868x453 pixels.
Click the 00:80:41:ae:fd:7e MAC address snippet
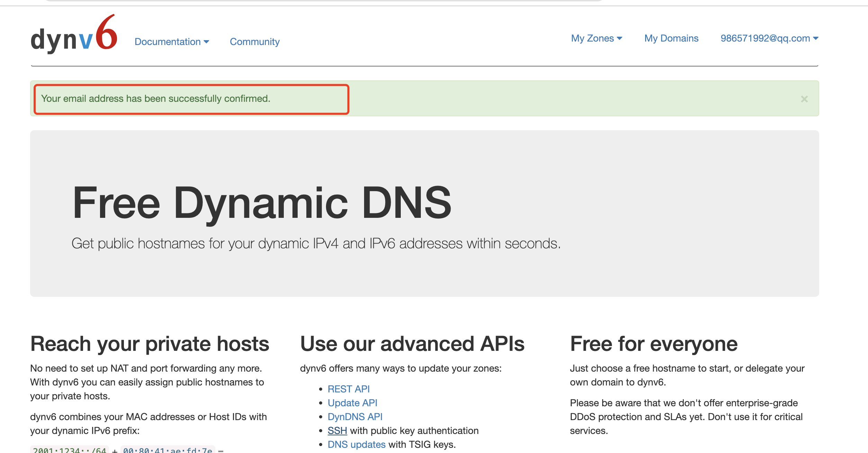point(168,450)
